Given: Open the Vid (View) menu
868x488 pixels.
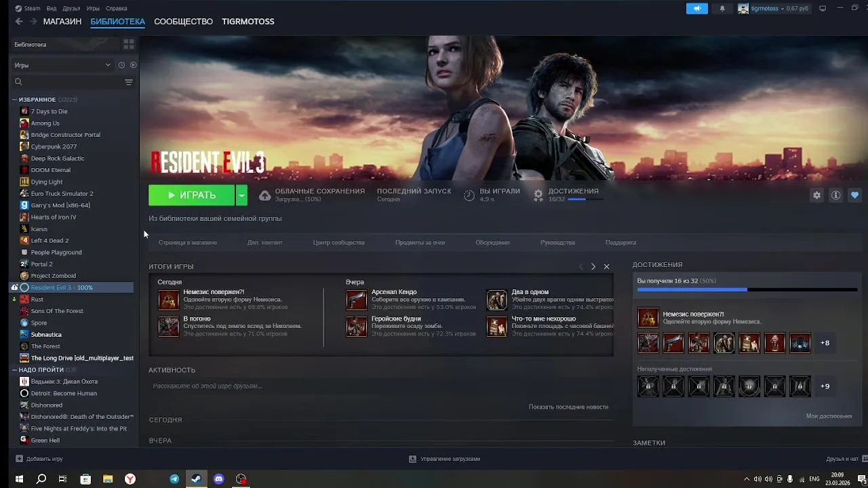Looking at the screenshot, I should tap(52, 9).
